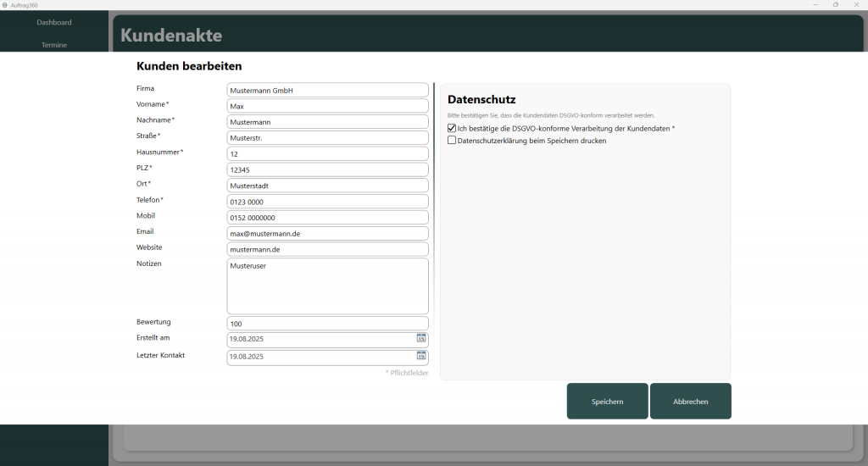Click inside the Notizen text area
The width and height of the screenshot is (868, 466).
click(x=327, y=286)
